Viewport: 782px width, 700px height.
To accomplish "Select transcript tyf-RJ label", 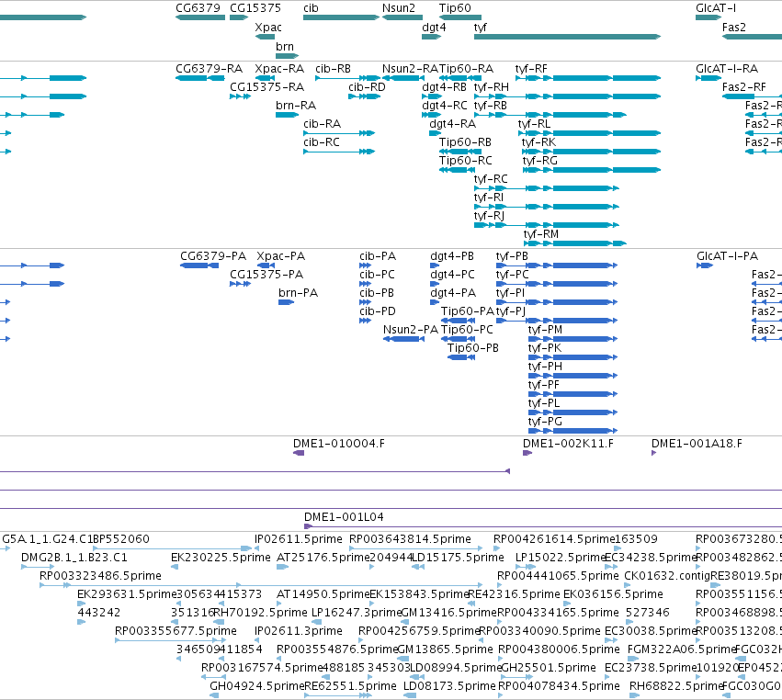I will [x=489, y=217].
